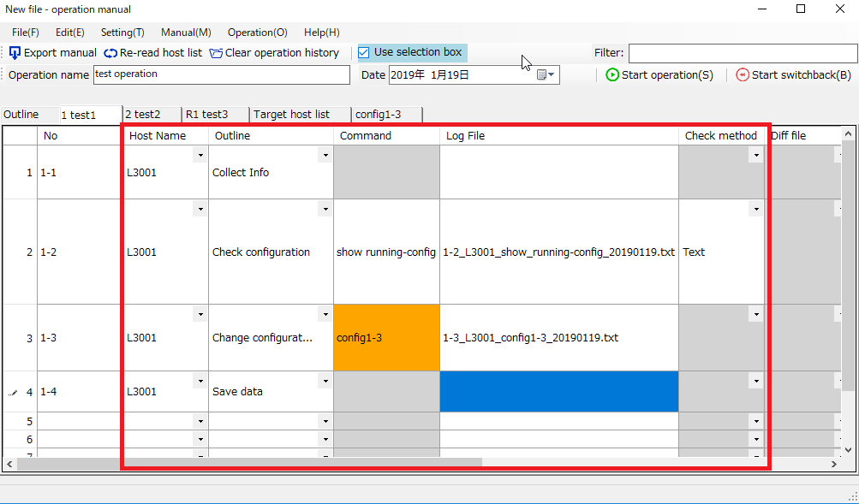Click the pencil edit marker on row 4
Image resolution: width=859 pixels, height=504 pixels.
[x=13, y=393]
